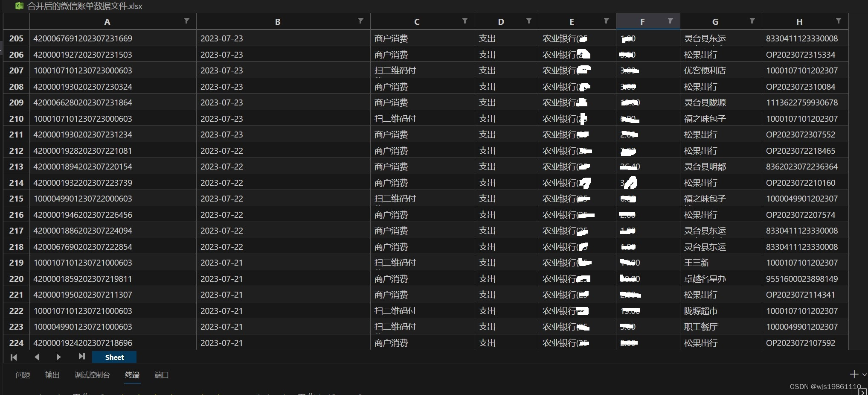Click 扫二维码付 cell in row 207
Viewport: 868px width, 395px height.
(423, 70)
